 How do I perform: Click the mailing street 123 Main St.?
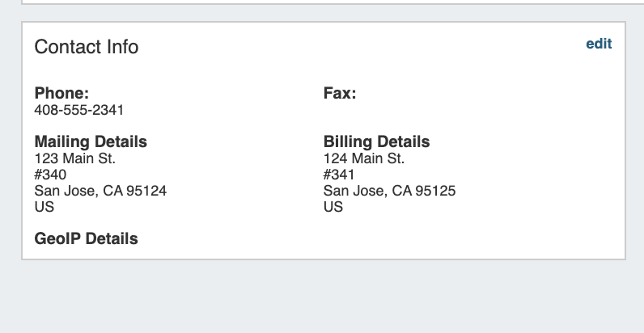coord(74,158)
